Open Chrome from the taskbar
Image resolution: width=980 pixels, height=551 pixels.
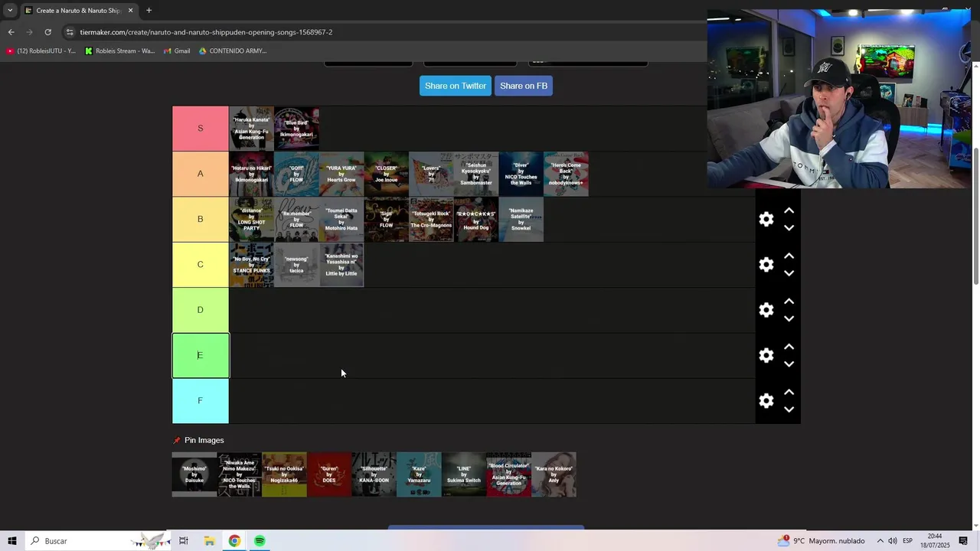[x=234, y=541]
